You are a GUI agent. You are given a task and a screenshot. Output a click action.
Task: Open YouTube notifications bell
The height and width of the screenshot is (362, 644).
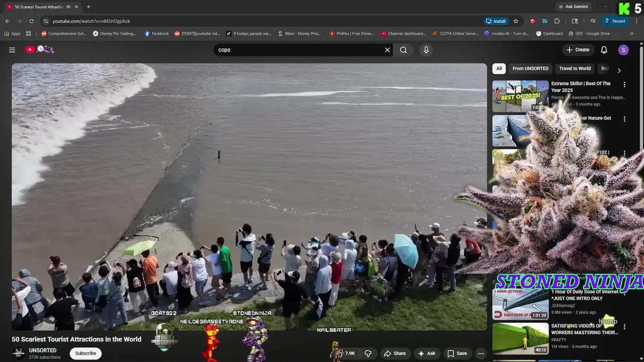604,50
